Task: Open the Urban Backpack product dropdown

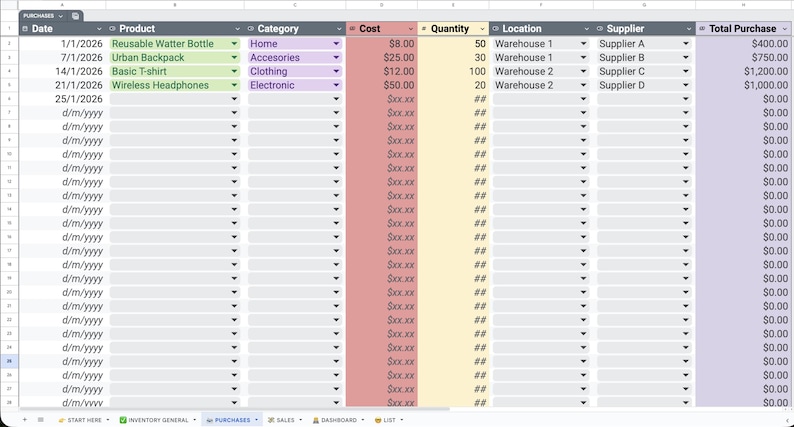Action: (234, 57)
